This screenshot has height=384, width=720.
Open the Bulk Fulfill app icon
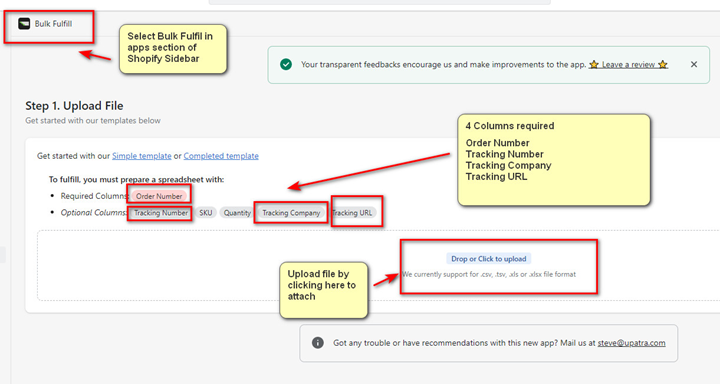(x=24, y=23)
